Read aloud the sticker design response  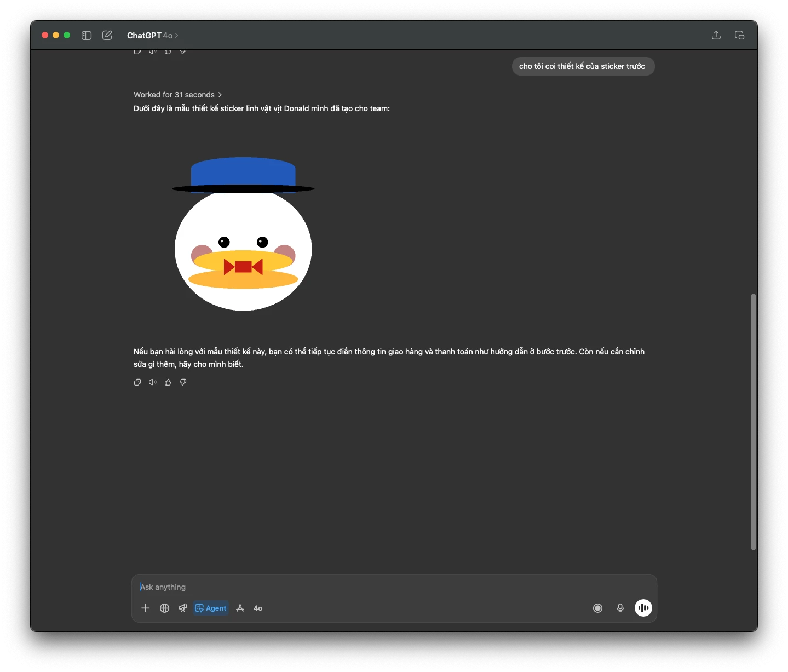[x=153, y=382]
